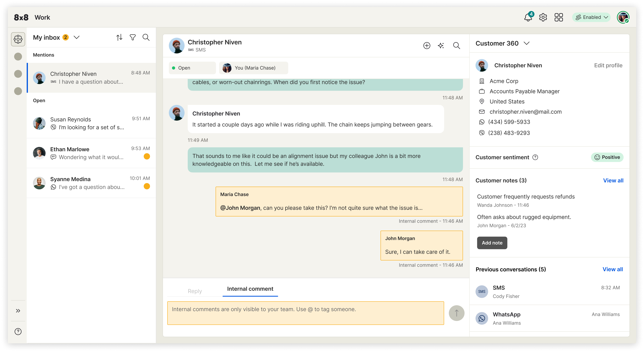Image resolution: width=644 pixels, height=352 pixels.
Task: Click the Add note button
Action: (492, 243)
